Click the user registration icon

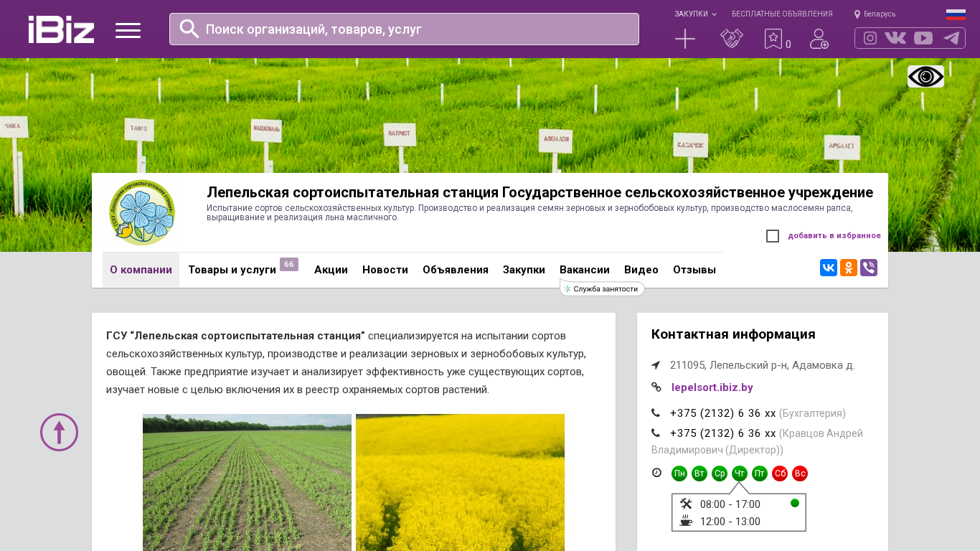point(819,39)
